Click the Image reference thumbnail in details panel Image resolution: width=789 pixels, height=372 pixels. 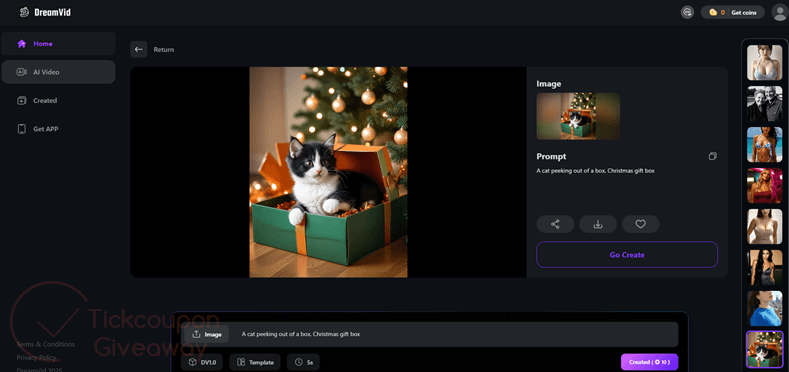point(578,116)
